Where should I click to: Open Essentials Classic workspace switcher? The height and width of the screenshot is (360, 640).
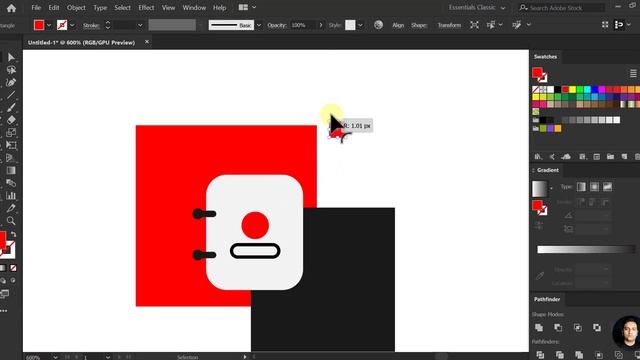(x=477, y=8)
